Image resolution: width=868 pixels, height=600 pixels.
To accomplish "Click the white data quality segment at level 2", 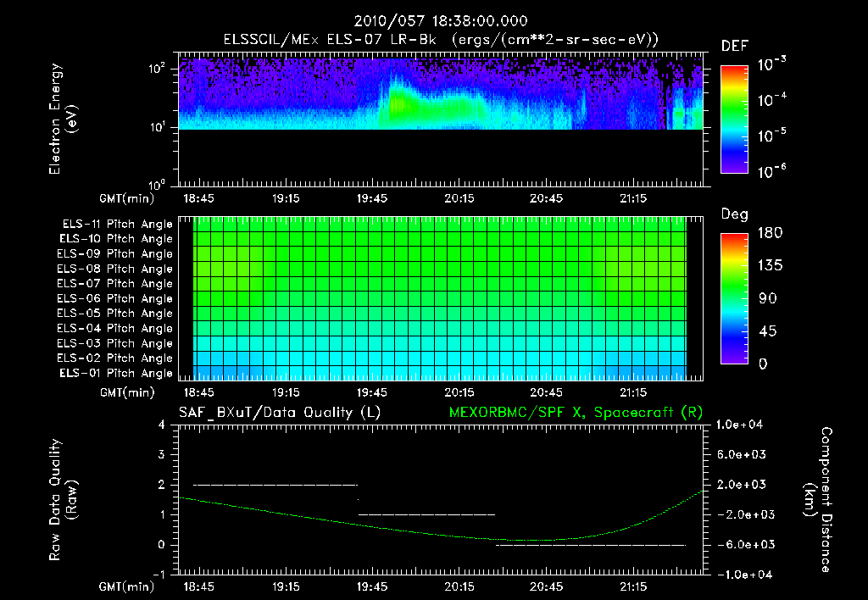I will click(x=275, y=485).
